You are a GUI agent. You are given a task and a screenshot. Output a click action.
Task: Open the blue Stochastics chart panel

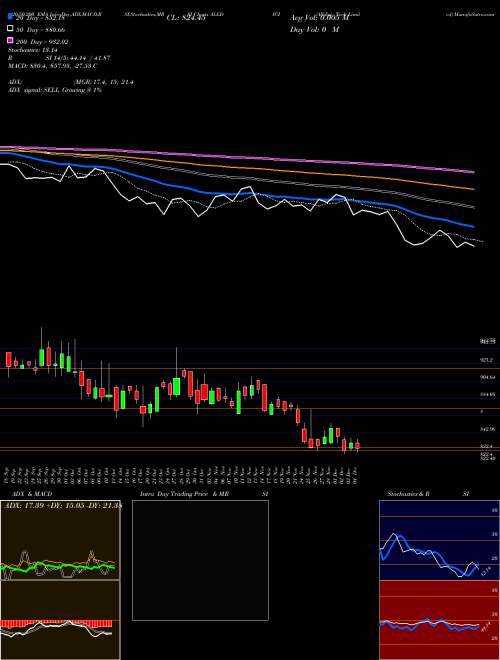pyautogui.click(x=439, y=540)
